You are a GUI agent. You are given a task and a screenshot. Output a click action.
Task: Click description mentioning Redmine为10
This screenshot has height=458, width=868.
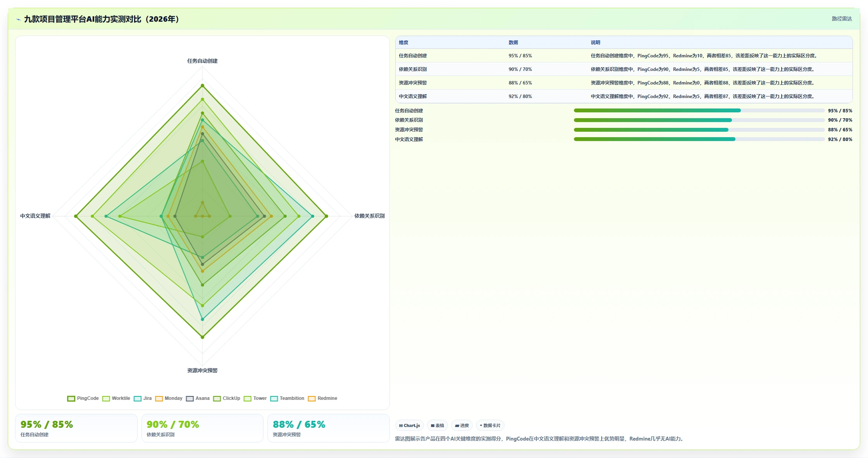coord(704,56)
